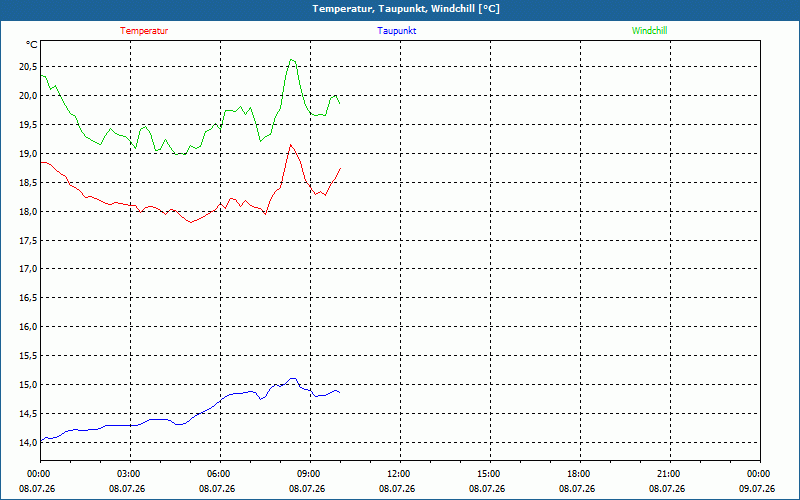The width and height of the screenshot is (800, 500).
Task: Click the red Temperatur legend label
Action: [144, 31]
